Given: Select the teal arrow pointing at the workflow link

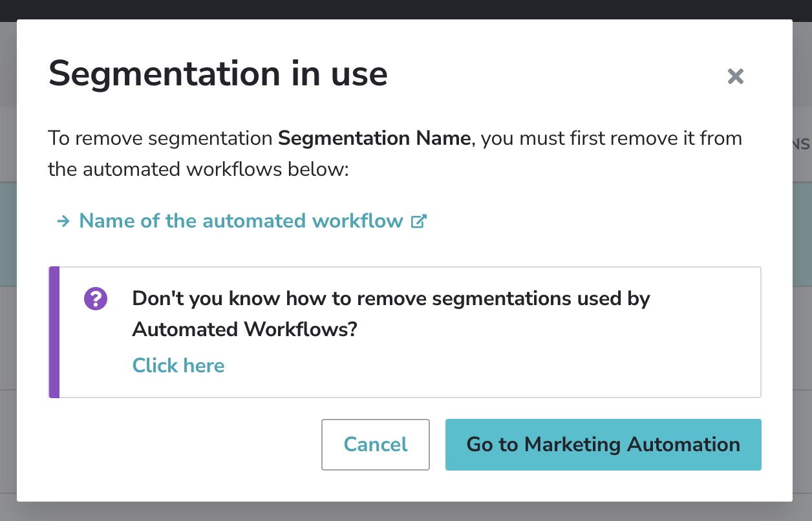Looking at the screenshot, I should (x=62, y=221).
